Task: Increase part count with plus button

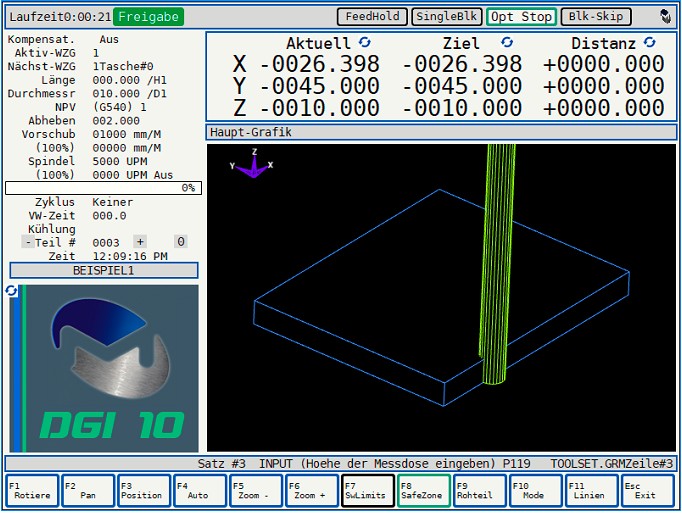Action: pyautogui.click(x=140, y=241)
